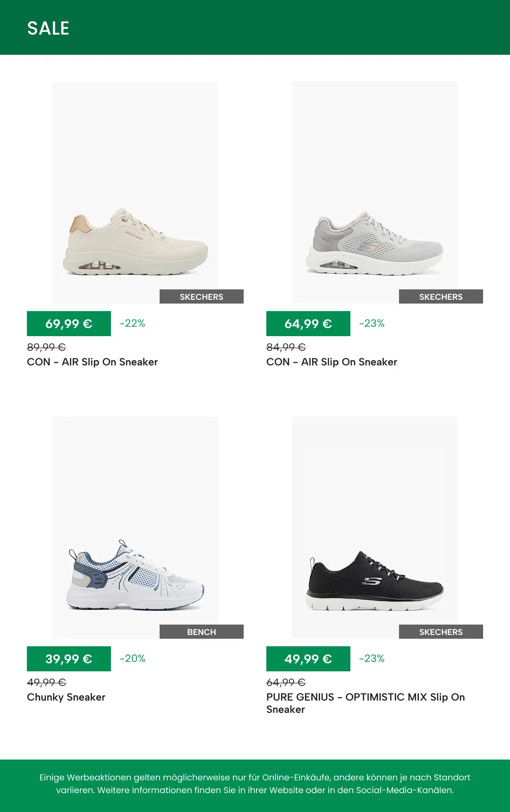Viewport: 510px width, 812px height.
Task: Select the SKECHERS label on black sneaker
Action: (441, 632)
